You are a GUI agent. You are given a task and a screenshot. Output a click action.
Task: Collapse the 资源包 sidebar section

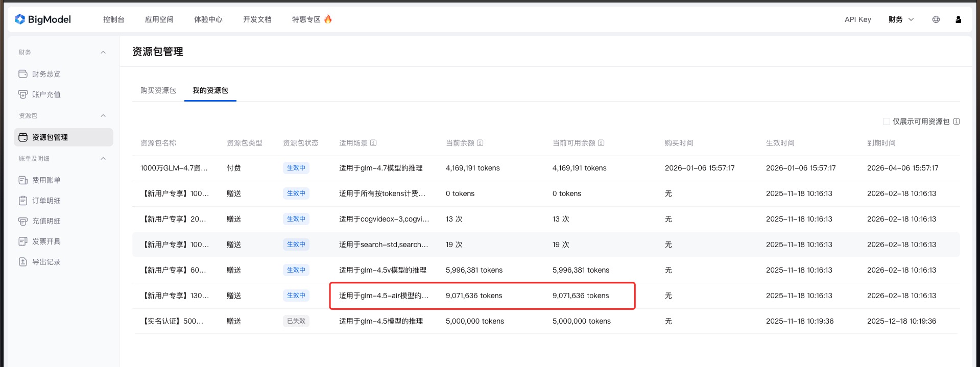pyautogui.click(x=103, y=116)
